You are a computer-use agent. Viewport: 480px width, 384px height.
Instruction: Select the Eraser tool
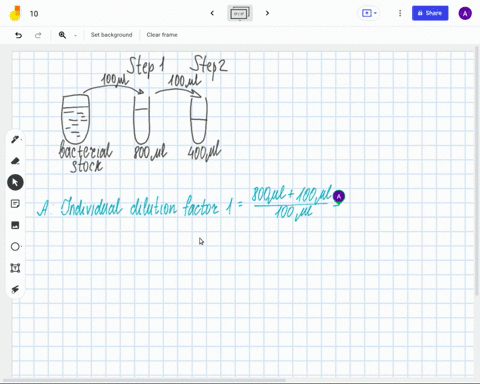15,161
